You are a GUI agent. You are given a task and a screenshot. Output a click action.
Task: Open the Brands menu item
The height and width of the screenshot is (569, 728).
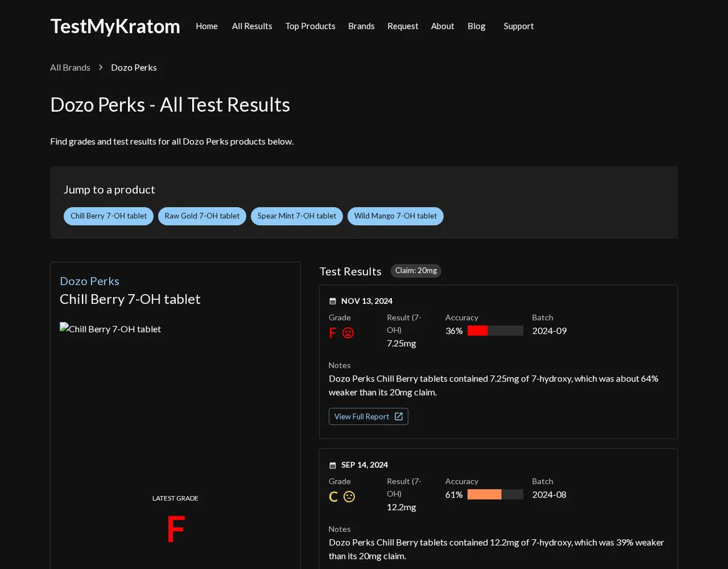tap(361, 26)
